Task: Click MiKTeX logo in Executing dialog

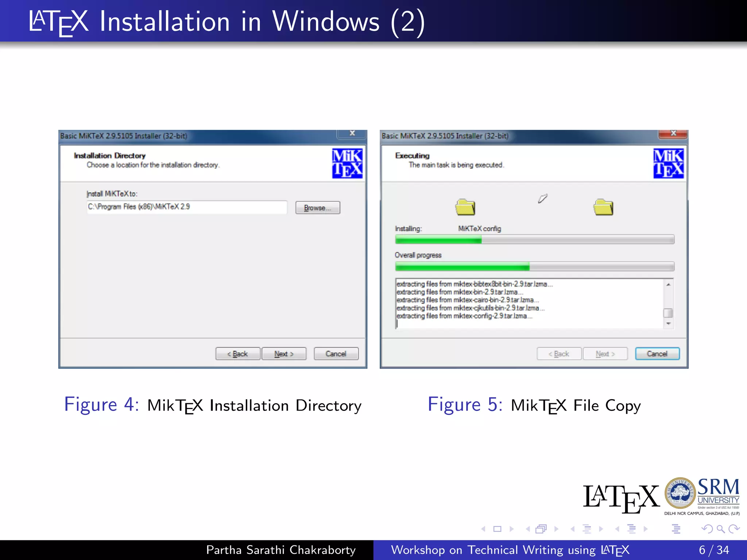Action: tap(669, 163)
